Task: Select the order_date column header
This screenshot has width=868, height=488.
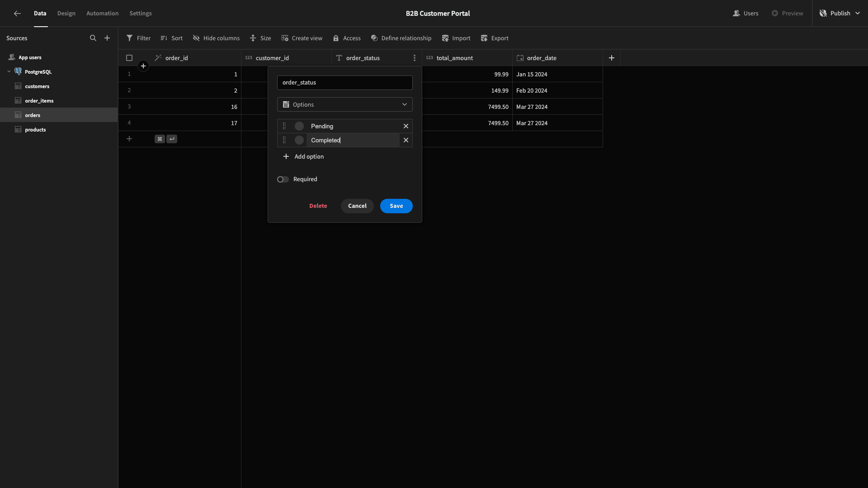Action: pyautogui.click(x=557, y=58)
